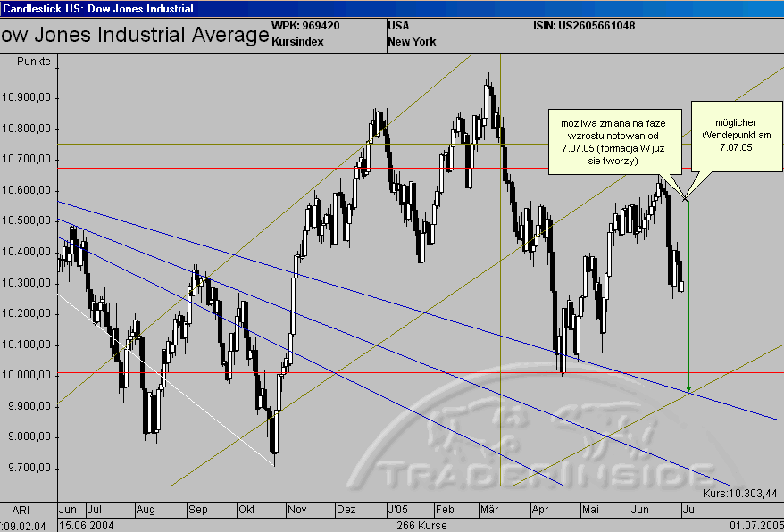Click the 10.700,00 price axis label
This screenshot has height=532, width=784.
[26, 160]
